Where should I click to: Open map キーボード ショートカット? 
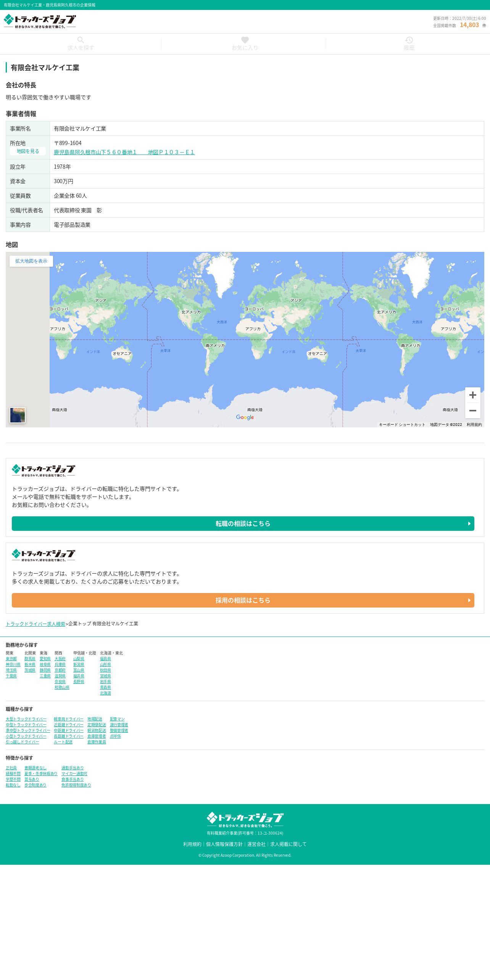tap(402, 424)
